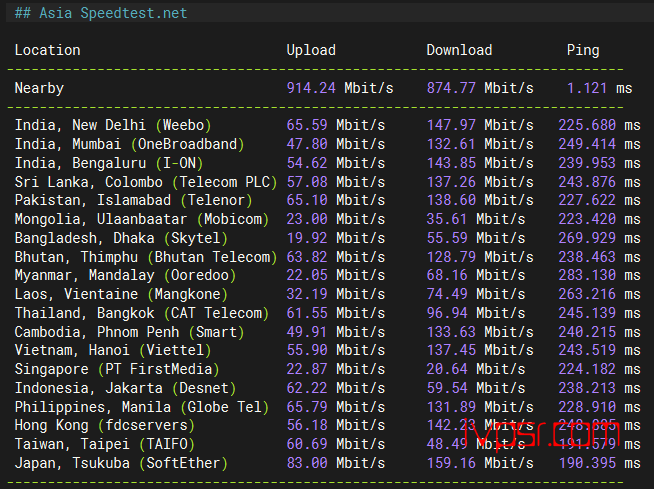Select Manila download 131.89
Screen dimensions: 654x489
coord(451,407)
